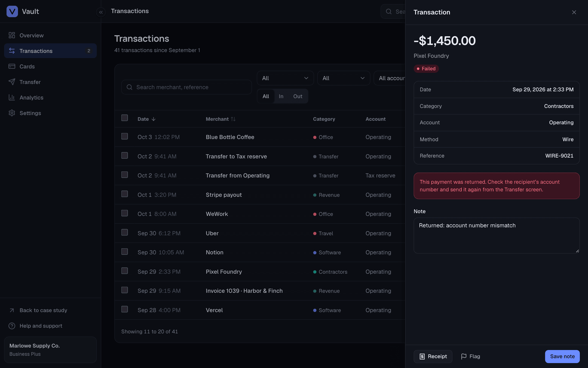Click the Invoice 1039 · Harbor & Finch row
This screenshot has width=588, height=368.
click(x=260, y=291)
